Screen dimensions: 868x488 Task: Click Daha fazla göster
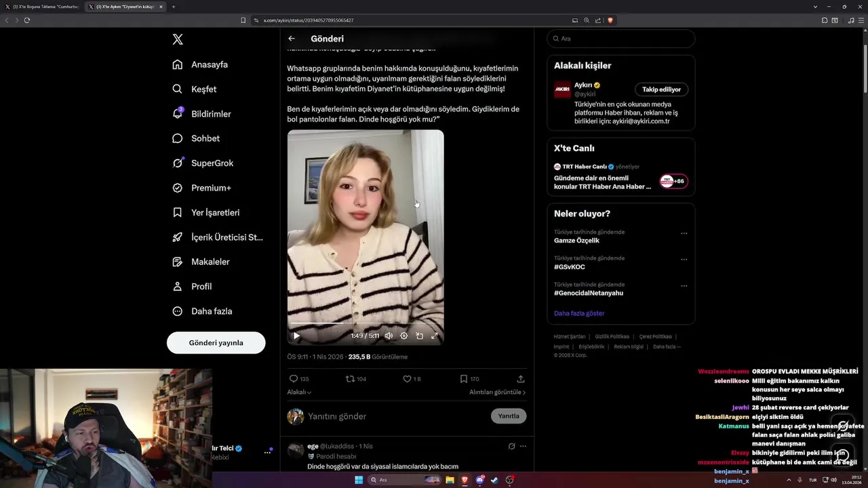[x=579, y=313]
